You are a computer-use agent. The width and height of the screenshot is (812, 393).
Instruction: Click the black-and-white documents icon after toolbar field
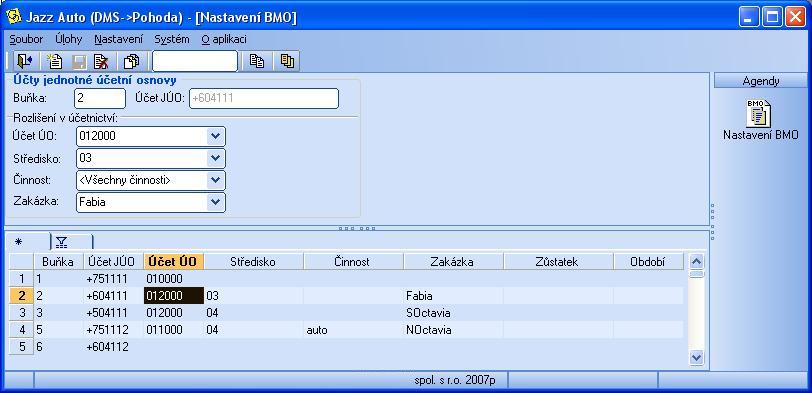pos(257,62)
